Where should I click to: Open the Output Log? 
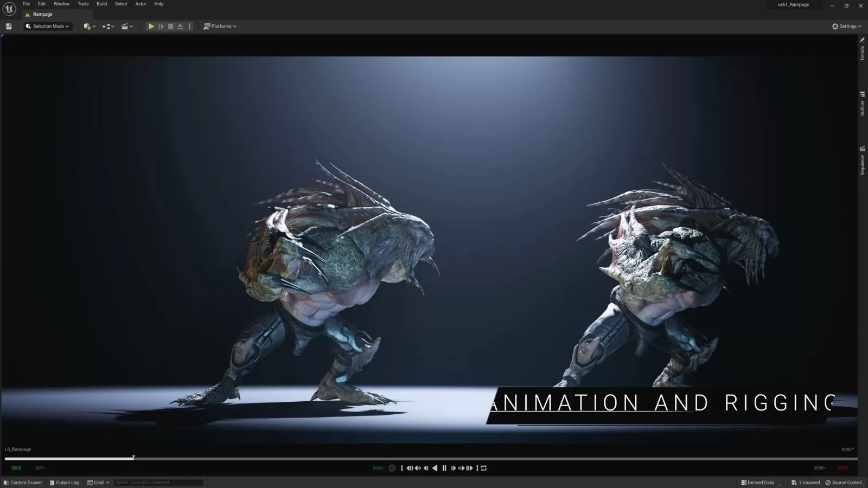(x=64, y=483)
